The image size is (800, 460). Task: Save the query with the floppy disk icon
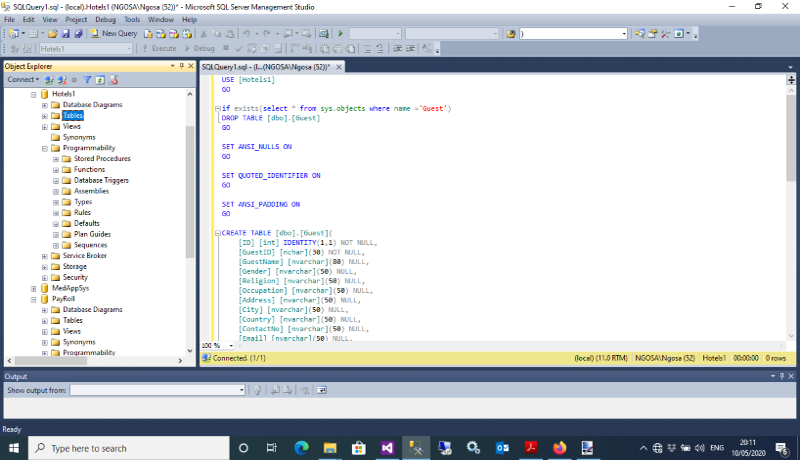[x=66, y=34]
